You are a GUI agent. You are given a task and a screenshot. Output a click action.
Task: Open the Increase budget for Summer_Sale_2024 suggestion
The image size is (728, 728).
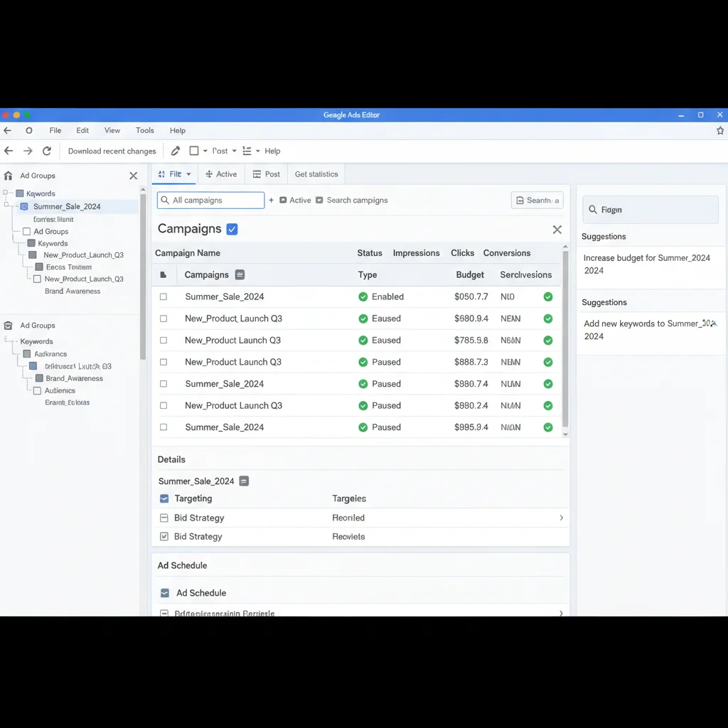click(x=651, y=264)
